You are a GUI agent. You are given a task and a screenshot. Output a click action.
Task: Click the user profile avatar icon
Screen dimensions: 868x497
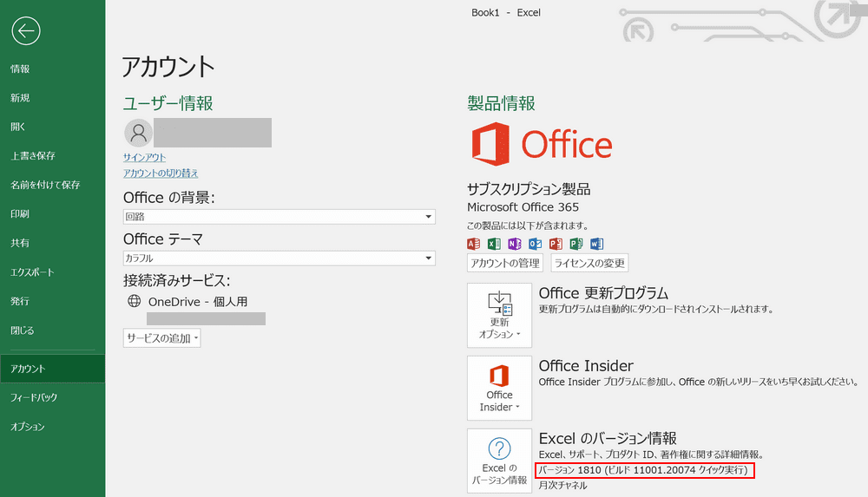tap(138, 133)
